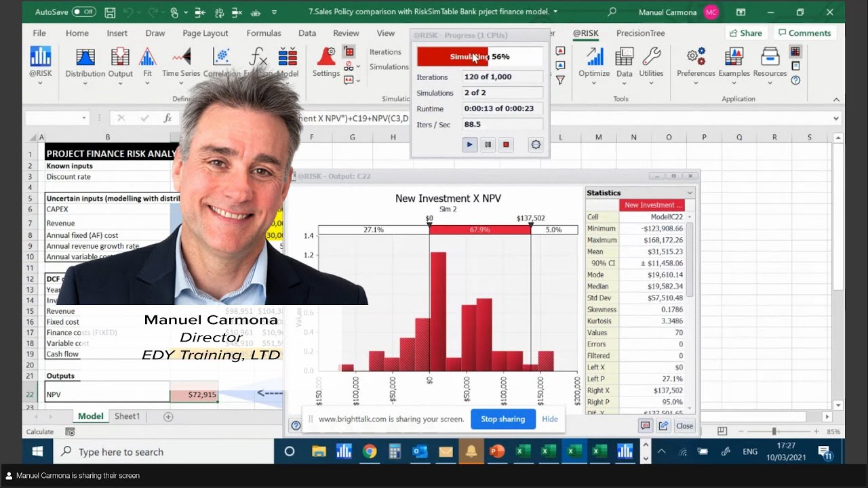Click the red simulation progress bar
This screenshot has width=868, height=488.
tap(480, 57)
